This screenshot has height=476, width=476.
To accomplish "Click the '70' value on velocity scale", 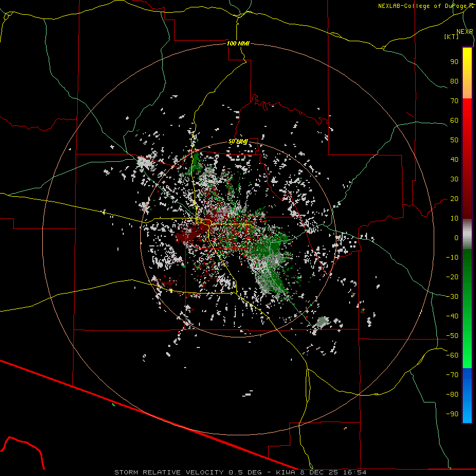I will tap(454, 101).
